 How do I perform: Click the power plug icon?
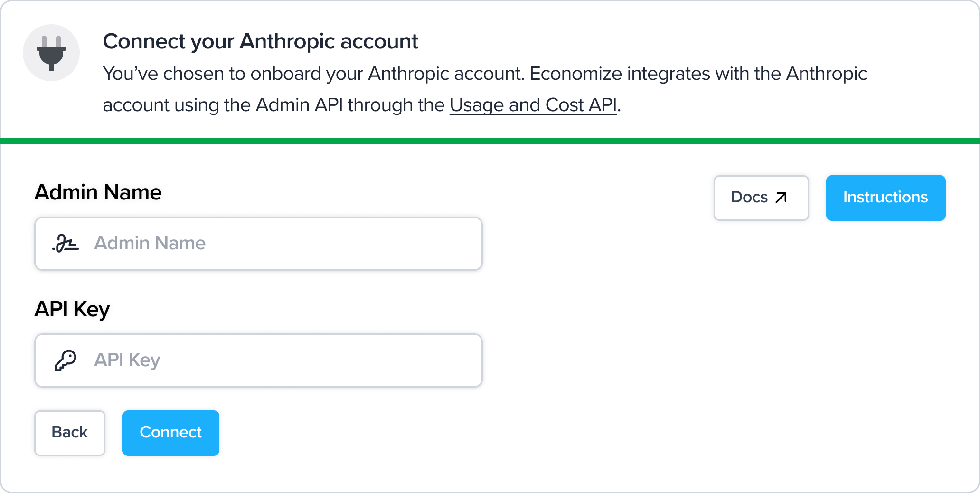coord(51,53)
